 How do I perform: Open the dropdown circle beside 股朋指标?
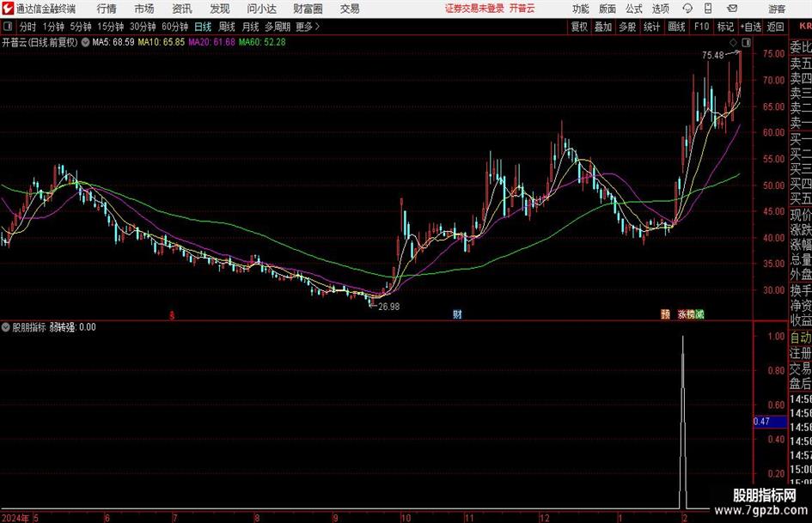pos(6,327)
